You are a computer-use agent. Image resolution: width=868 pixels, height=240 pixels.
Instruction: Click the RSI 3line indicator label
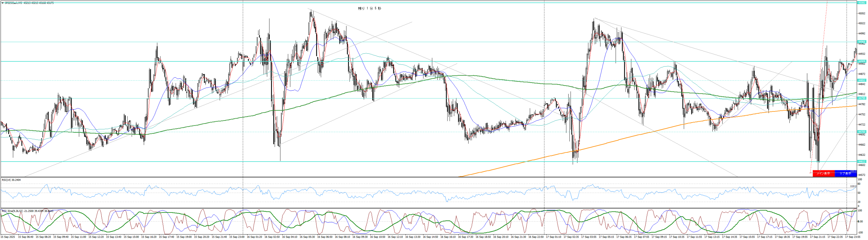27,211
